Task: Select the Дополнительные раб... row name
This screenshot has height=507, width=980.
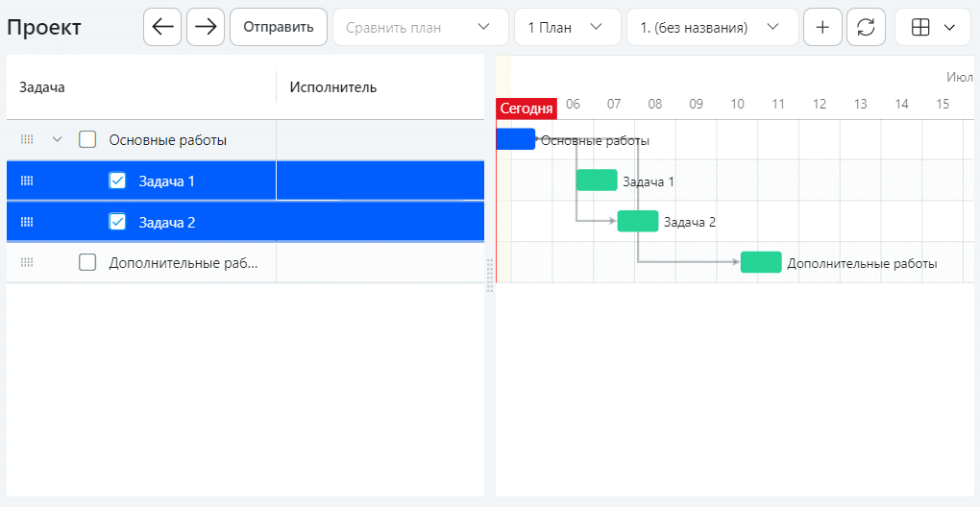Action: [184, 263]
